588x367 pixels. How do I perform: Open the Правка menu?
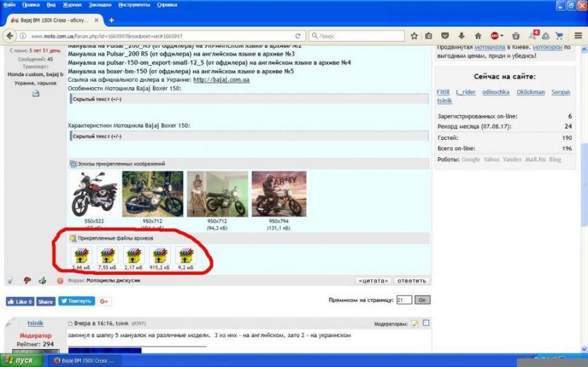coord(31,5)
